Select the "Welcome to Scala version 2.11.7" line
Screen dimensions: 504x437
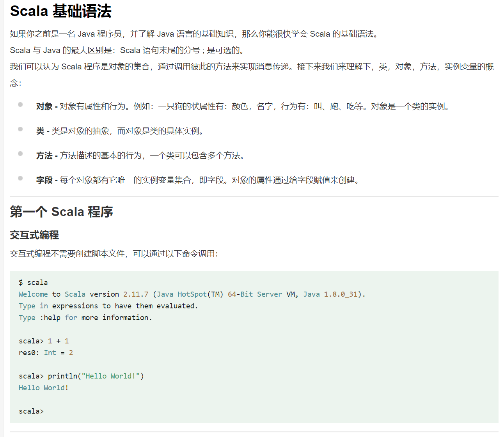(192, 294)
